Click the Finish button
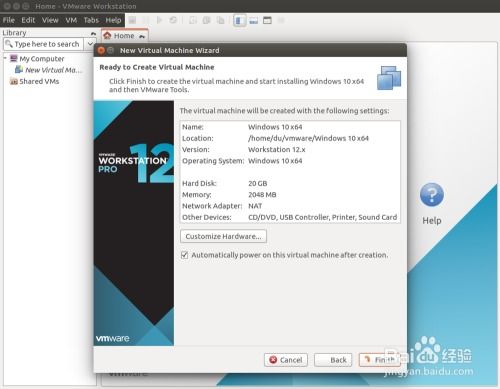The height and width of the screenshot is (389, 500). [x=380, y=360]
